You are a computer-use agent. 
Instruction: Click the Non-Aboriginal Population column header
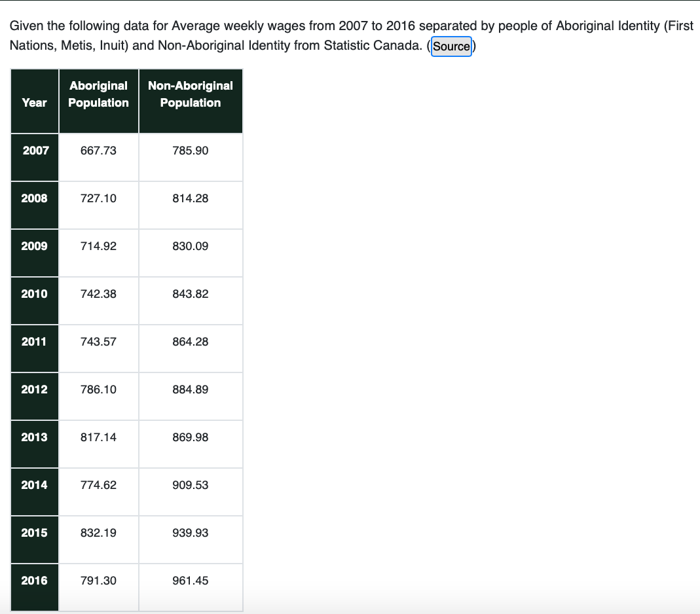coord(191,94)
